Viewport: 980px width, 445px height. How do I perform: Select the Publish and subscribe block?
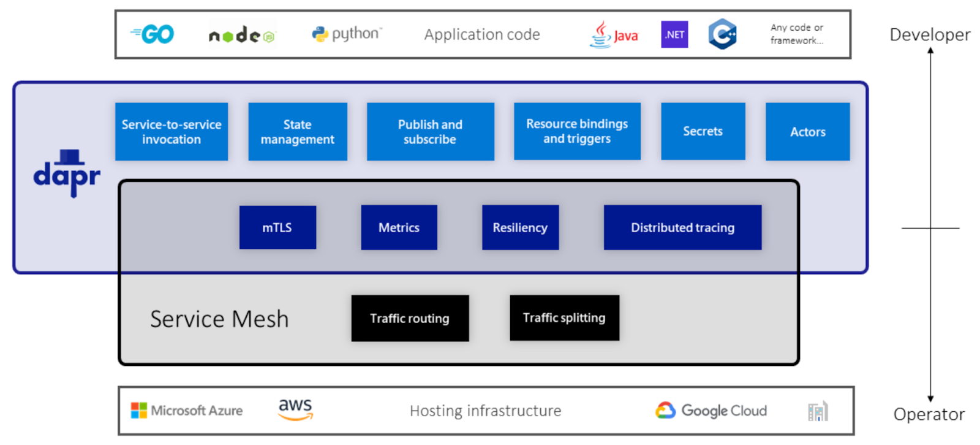430,132
